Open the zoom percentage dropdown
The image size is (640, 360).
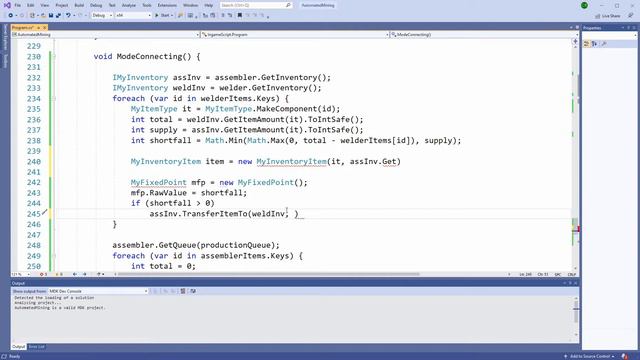[x=20, y=274]
